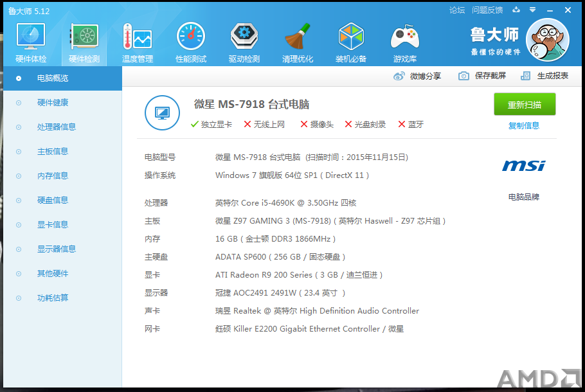The width and height of the screenshot is (585, 392).
Task: Click the report icon for 生成报表
Action: click(525, 76)
